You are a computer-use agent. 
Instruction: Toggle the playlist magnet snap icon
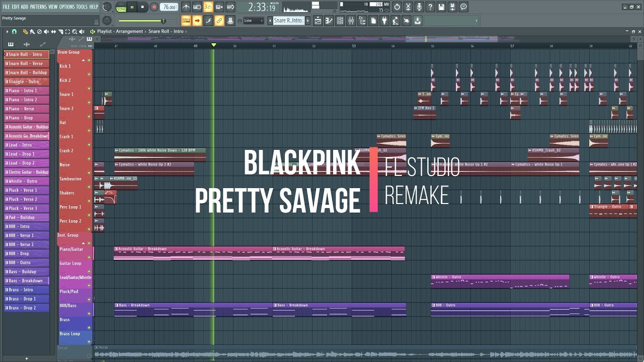[14, 32]
